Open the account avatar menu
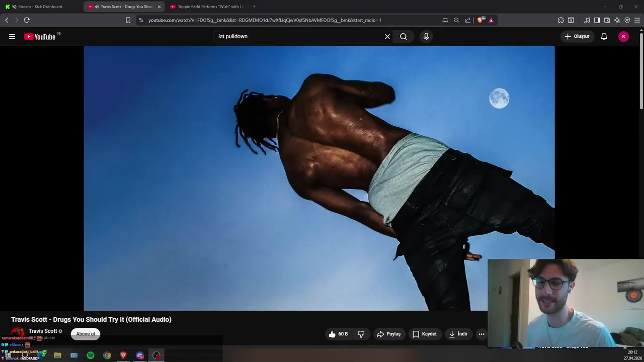This screenshot has width=644, height=362. click(x=623, y=36)
